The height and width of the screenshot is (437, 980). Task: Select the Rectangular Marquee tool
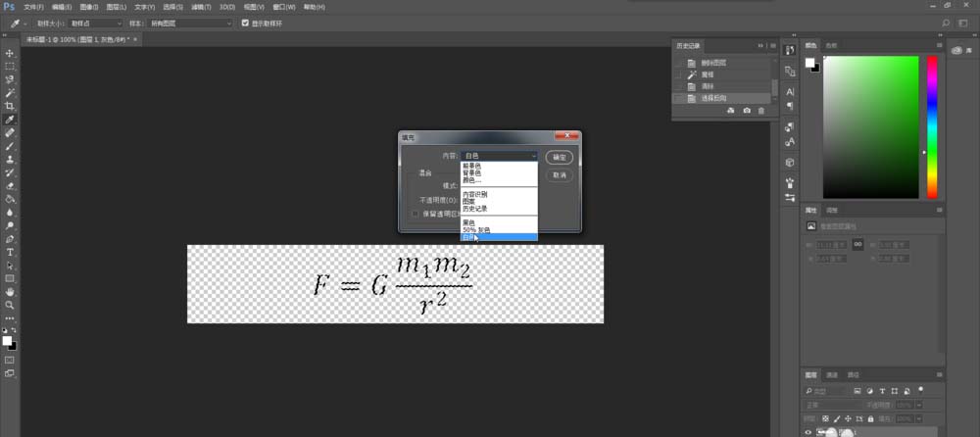tap(10, 67)
